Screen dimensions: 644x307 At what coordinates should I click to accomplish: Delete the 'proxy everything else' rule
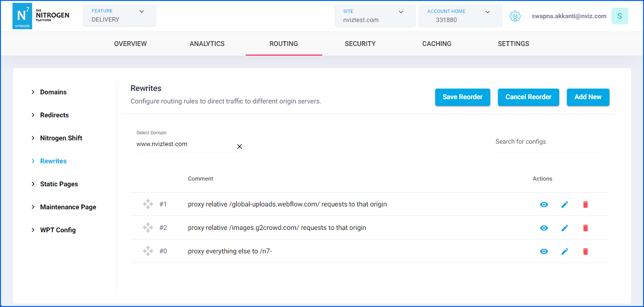tap(585, 251)
